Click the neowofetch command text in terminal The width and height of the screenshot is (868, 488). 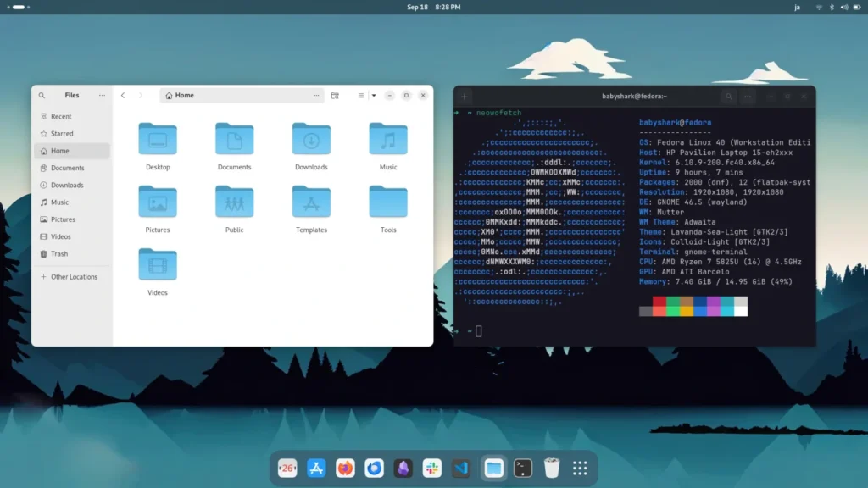tap(498, 113)
